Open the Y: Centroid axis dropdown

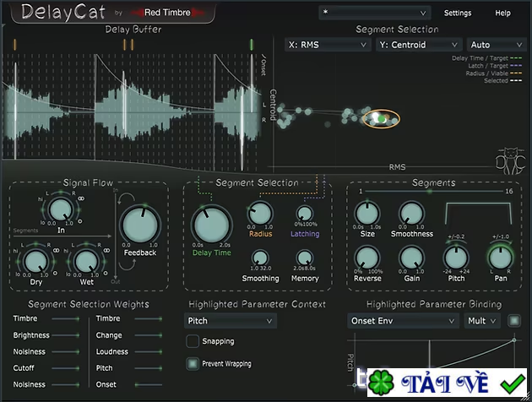click(x=418, y=45)
